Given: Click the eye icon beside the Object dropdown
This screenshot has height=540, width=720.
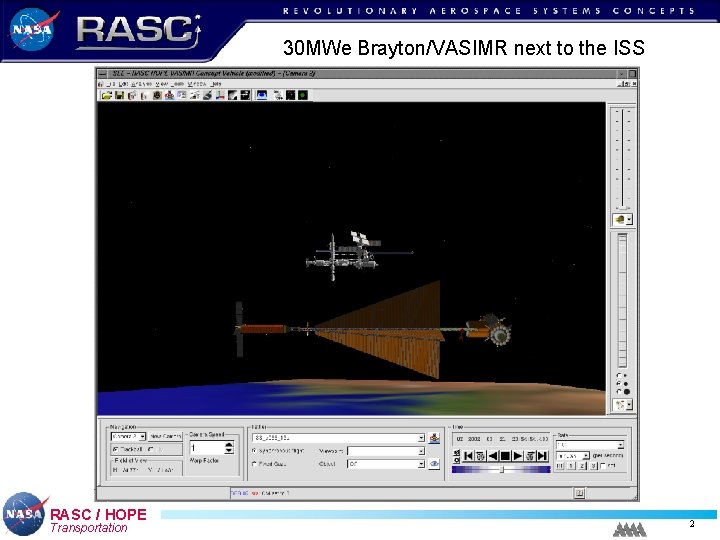Looking at the screenshot, I should pos(434,464).
